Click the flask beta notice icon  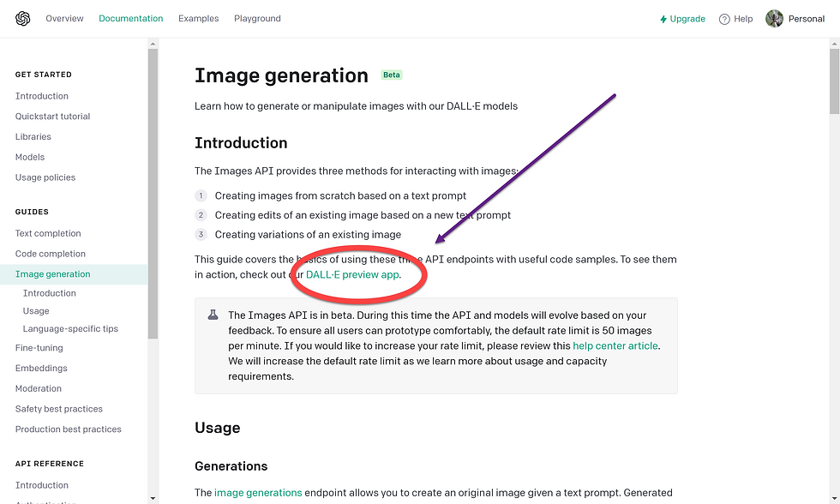point(213,315)
